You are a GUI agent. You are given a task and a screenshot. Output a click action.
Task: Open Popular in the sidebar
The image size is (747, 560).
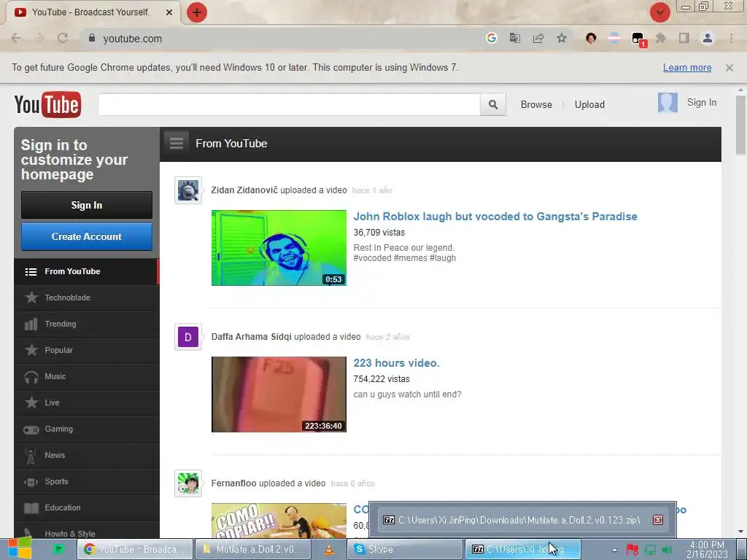coord(86,350)
